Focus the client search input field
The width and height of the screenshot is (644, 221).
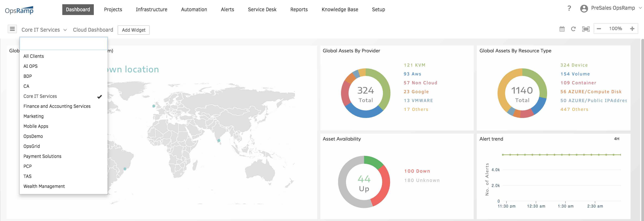point(63,44)
